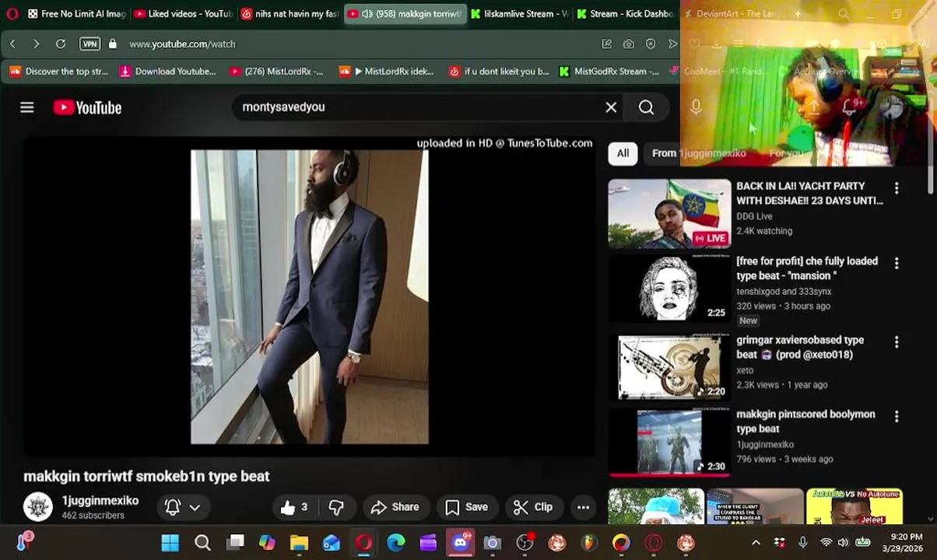This screenshot has width=937, height=560.
Task: Click the video player image
Action: click(310, 296)
